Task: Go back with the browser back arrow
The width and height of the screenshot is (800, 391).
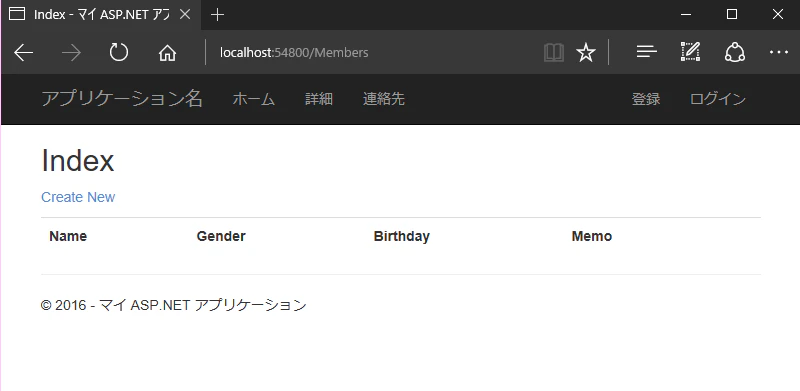Action: pos(23,53)
